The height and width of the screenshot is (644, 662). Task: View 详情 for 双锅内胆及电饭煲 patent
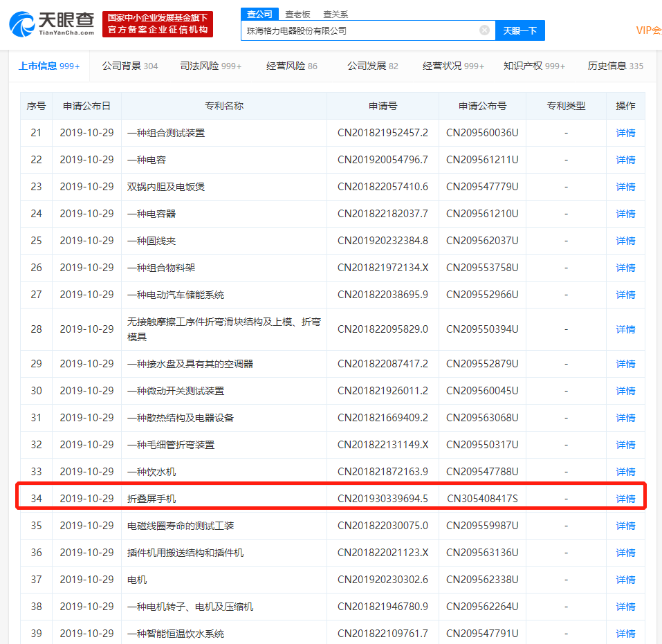[x=625, y=187]
